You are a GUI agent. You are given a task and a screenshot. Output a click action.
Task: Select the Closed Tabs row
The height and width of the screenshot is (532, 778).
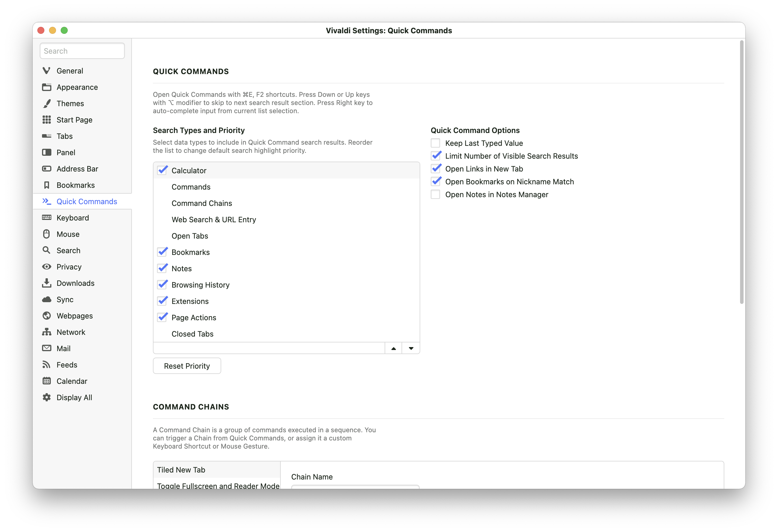coord(286,334)
